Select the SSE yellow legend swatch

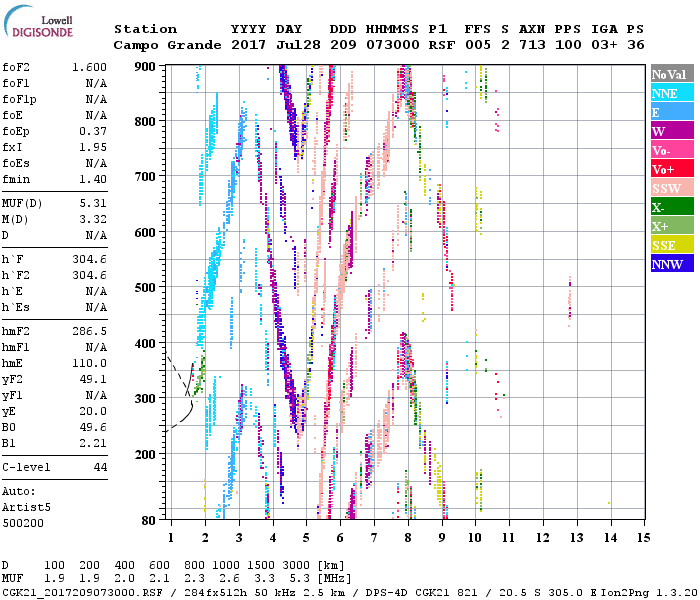672,245
